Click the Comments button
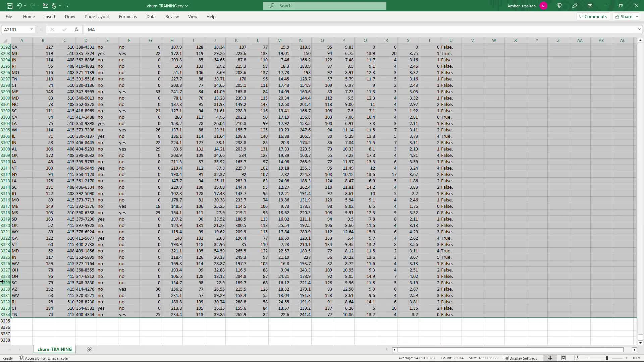 (x=593, y=16)
